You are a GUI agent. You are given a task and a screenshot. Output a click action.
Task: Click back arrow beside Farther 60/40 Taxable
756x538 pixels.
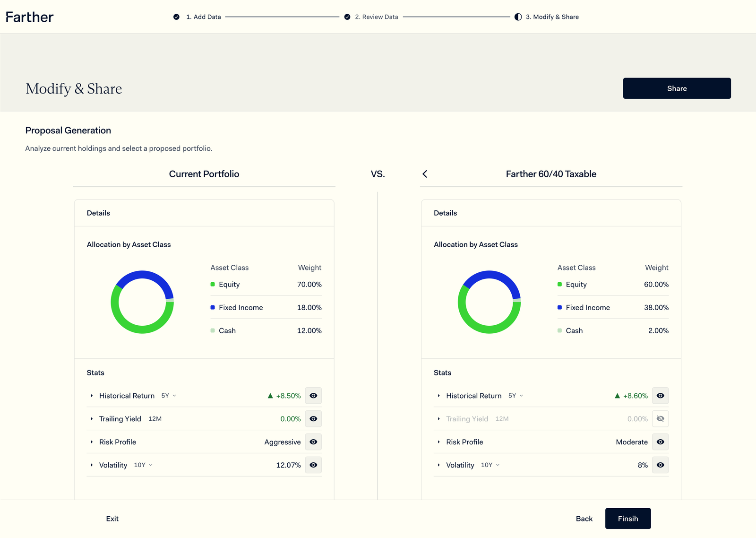tap(425, 174)
